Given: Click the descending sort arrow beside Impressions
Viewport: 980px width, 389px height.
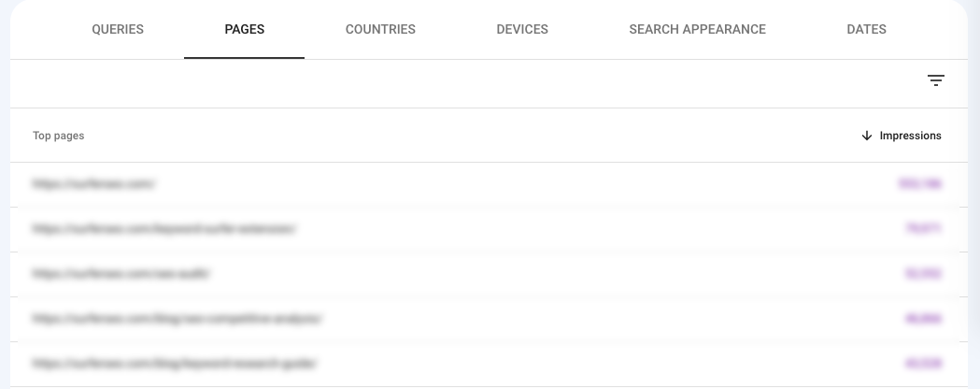Looking at the screenshot, I should [866, 136].
